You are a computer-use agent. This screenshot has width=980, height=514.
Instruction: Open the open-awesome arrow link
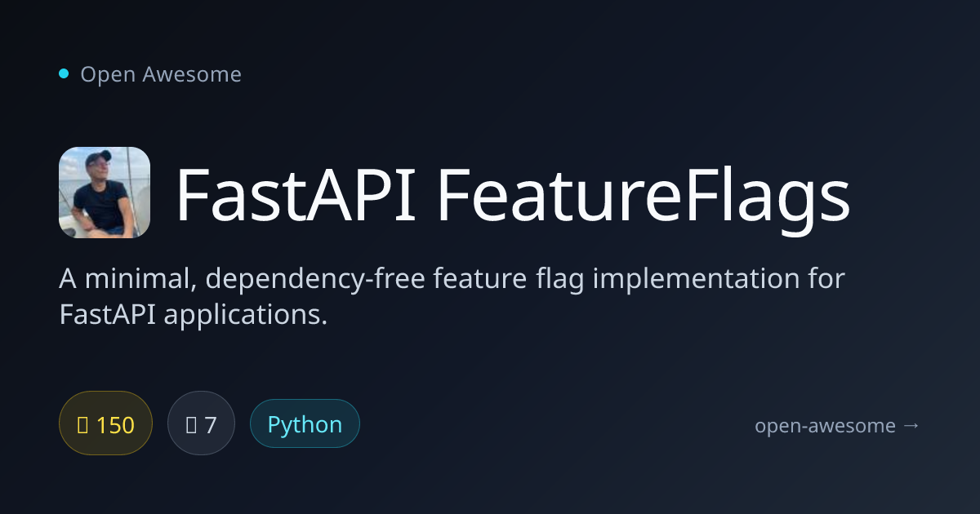[838, 426]
